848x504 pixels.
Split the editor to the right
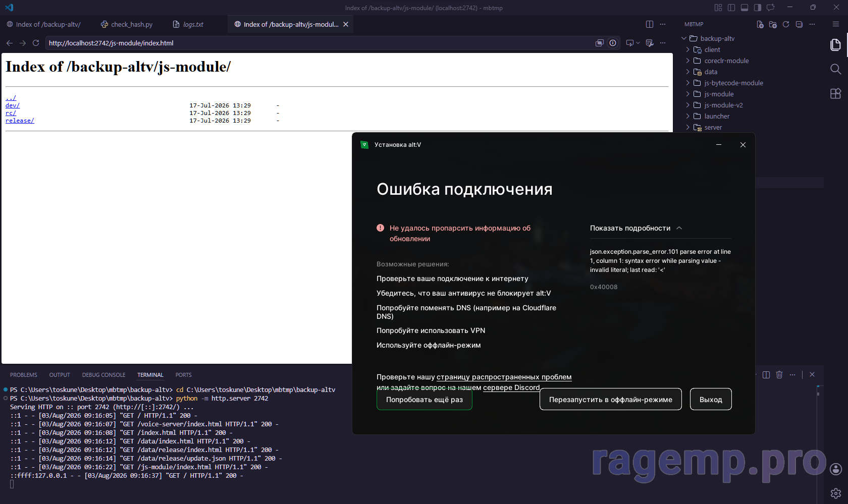click(x=650, y=24)
